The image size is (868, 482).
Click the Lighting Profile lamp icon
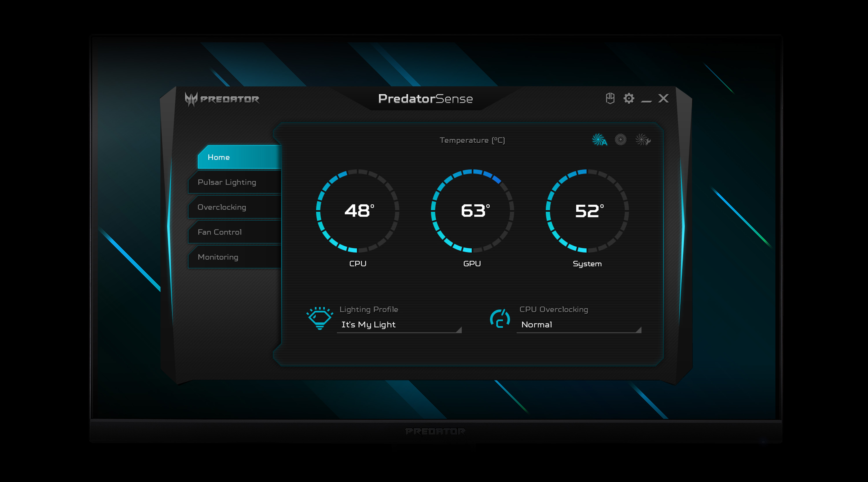click(x=319, y=318)
